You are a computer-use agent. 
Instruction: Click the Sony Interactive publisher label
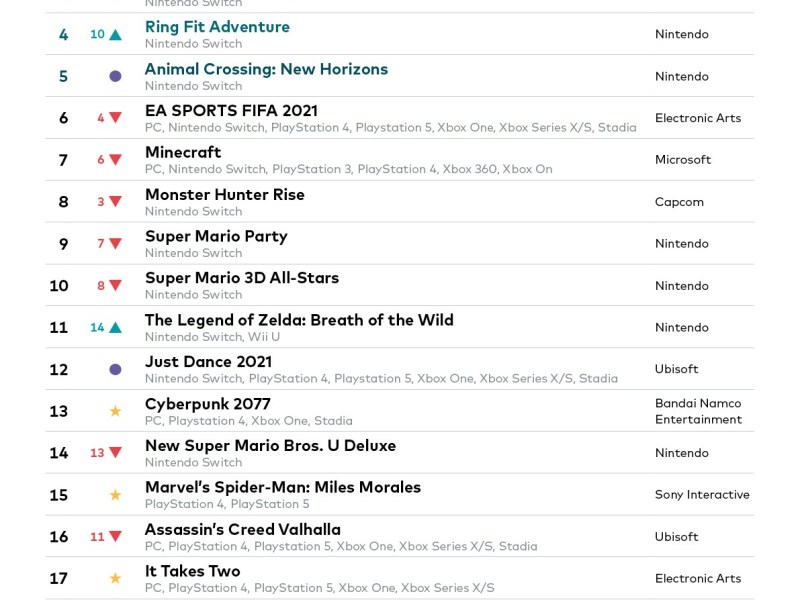pos(702,495)
